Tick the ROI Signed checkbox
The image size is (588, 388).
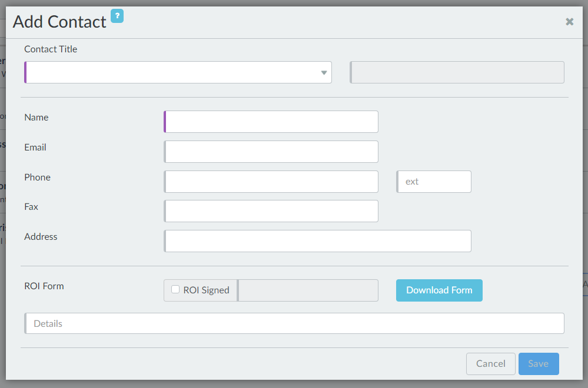(175, 289)
